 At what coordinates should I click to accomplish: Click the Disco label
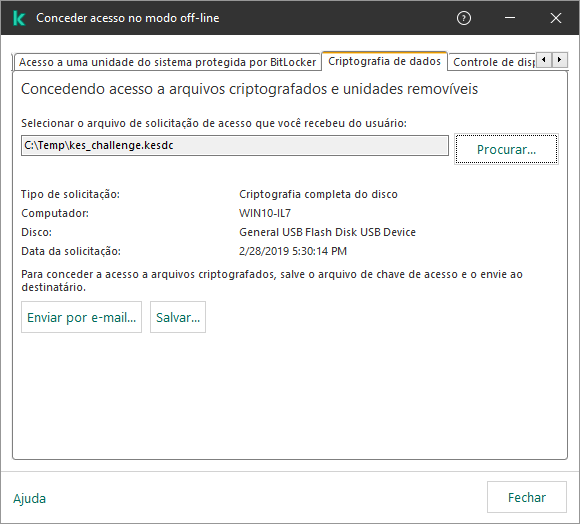(x=36, y=232)
